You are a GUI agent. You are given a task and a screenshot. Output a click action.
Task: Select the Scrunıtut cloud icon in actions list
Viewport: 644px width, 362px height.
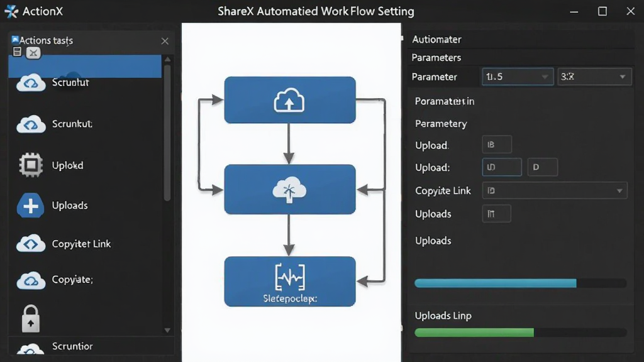31,82
